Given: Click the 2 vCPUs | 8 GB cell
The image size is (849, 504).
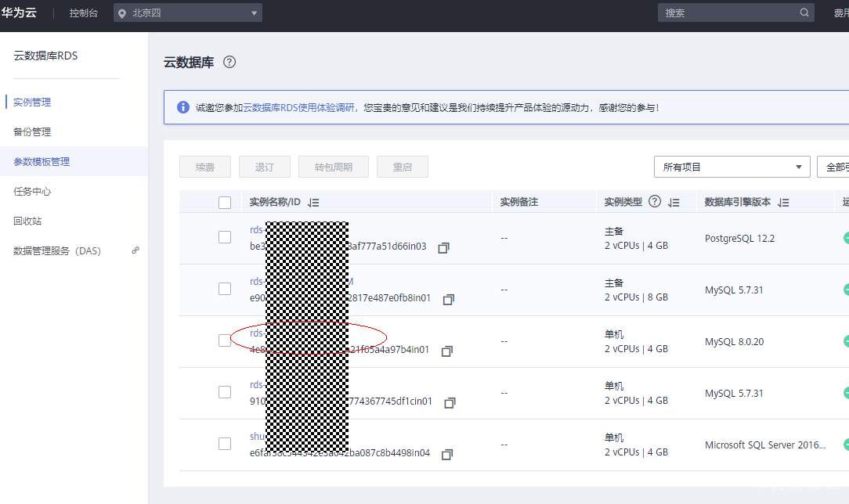Looking at the screenshot, I should click(636, 297).
